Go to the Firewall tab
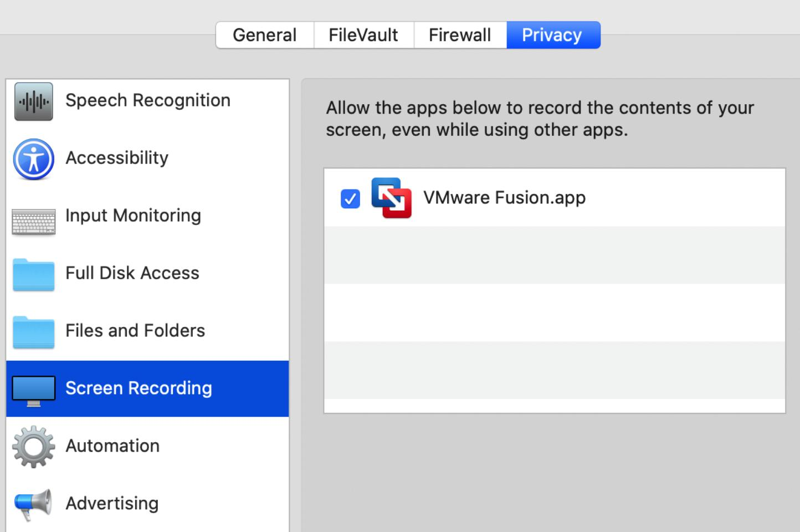Screen dimensions: 800x532 coord(460,35)
